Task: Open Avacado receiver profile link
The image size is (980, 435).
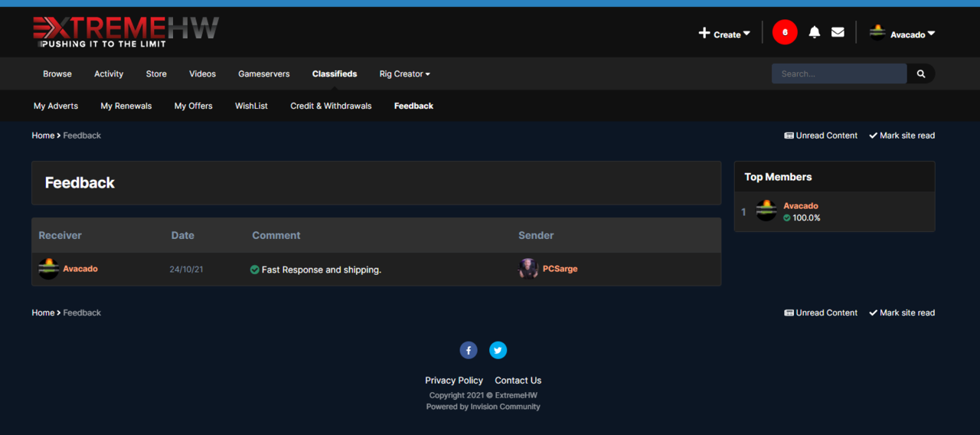Action: tap(80, 269)
